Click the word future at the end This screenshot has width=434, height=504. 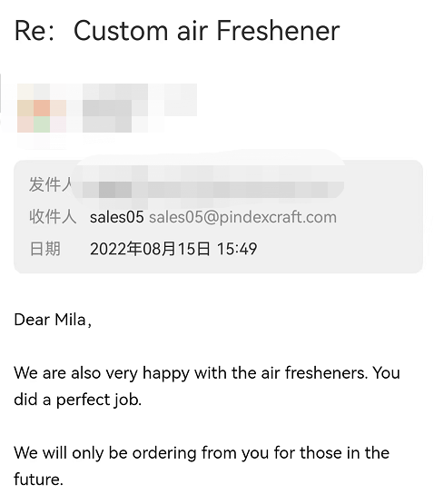[x=37, y=479]
